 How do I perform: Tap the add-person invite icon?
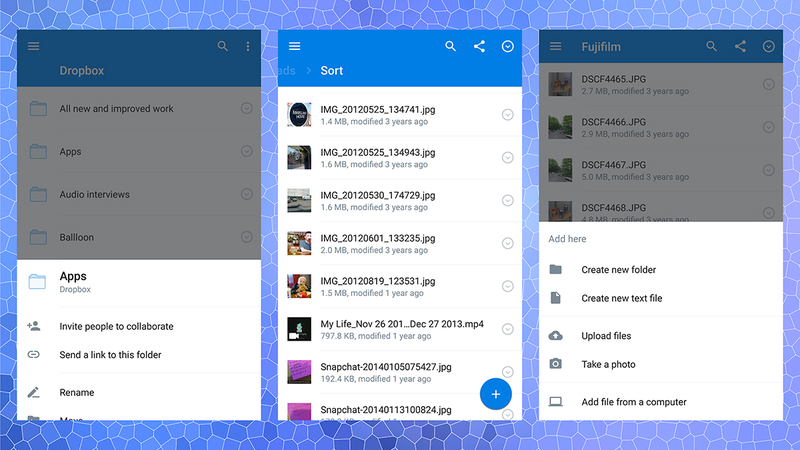click(34, 326)
